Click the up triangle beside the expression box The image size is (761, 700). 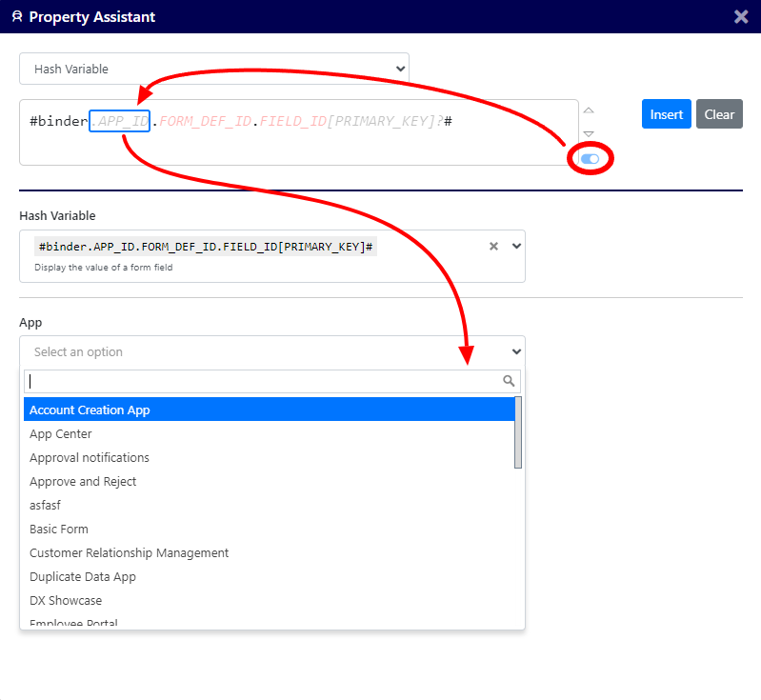589,110
